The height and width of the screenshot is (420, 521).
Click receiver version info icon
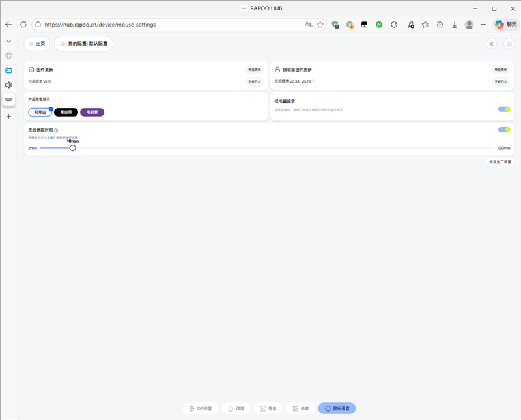point(313,82)
